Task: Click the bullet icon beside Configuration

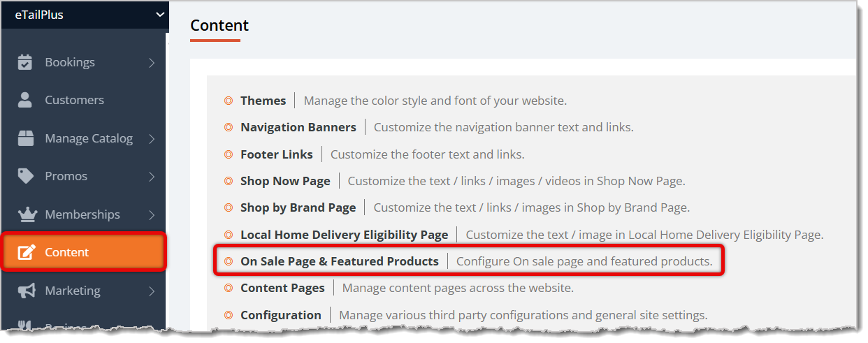Action: [229, 315]
